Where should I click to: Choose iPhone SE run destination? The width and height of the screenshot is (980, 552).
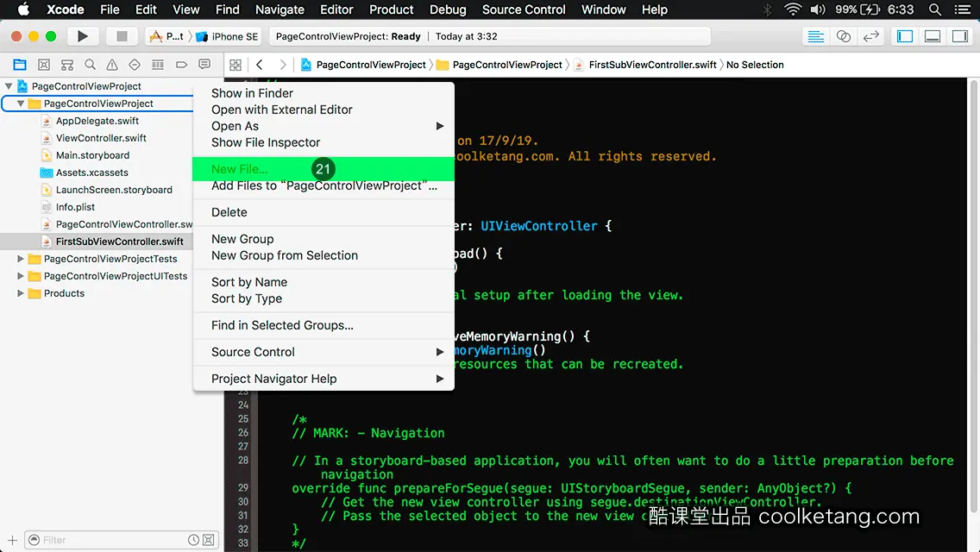click(x=228, y=36)
